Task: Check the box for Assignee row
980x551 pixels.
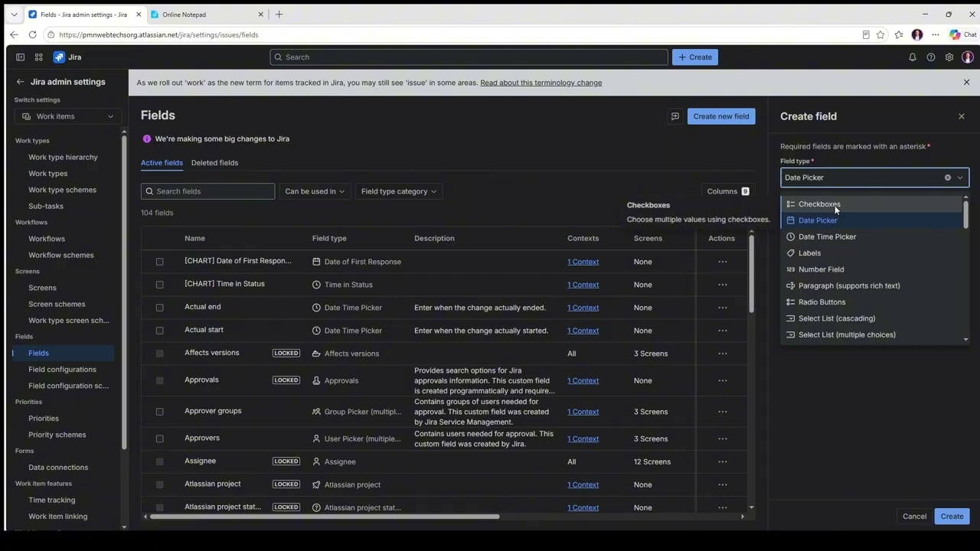Action: (159, 461)
